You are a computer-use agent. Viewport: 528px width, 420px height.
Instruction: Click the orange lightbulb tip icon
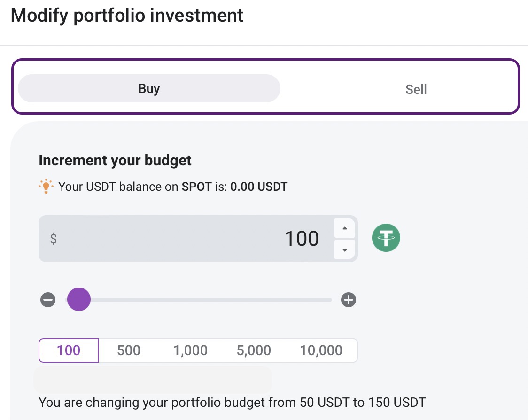click(x=46, y=187)
